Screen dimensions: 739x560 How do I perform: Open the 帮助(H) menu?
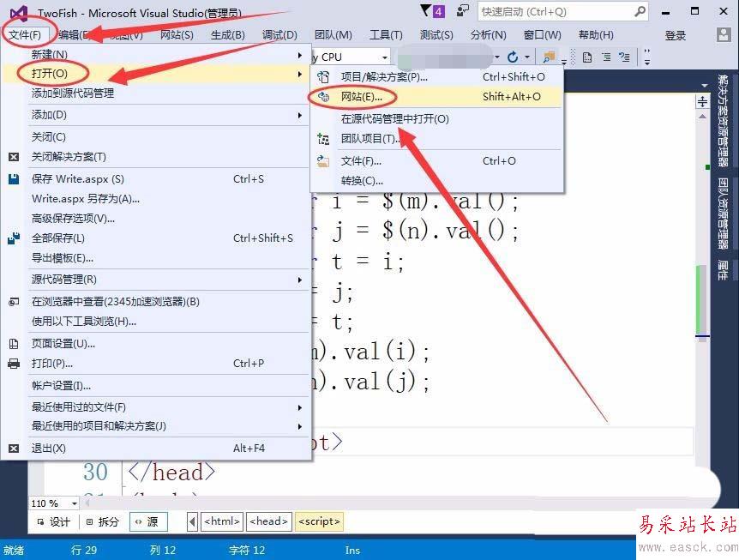pyautogui.click(x=596, y=35)
